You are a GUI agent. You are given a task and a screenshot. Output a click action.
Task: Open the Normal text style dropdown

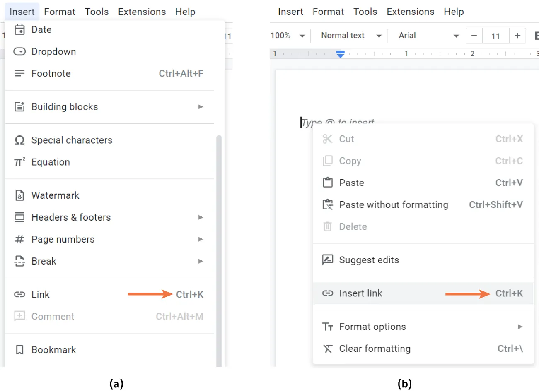(349, 36)
